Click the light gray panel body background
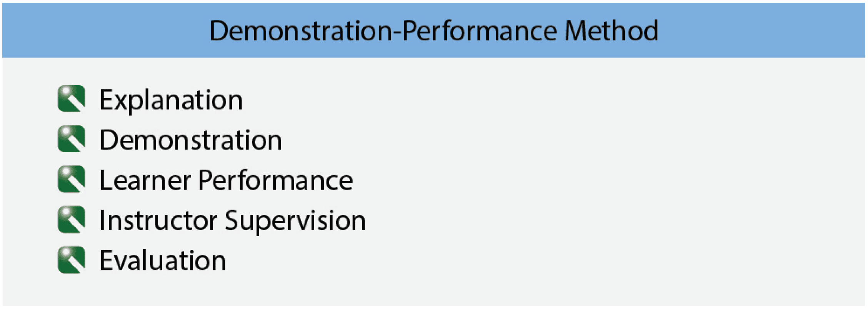The image size is (868, 310). click(x=577, y=181)
